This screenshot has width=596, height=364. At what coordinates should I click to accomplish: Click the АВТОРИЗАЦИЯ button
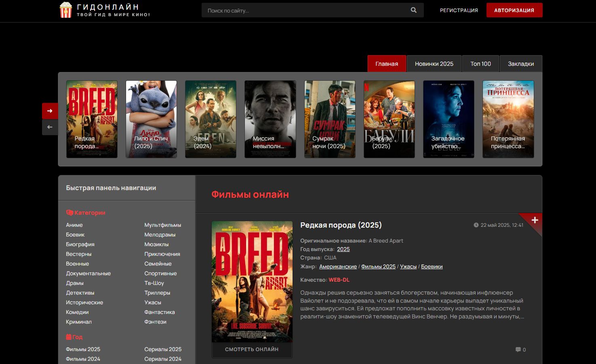(514, 10)
